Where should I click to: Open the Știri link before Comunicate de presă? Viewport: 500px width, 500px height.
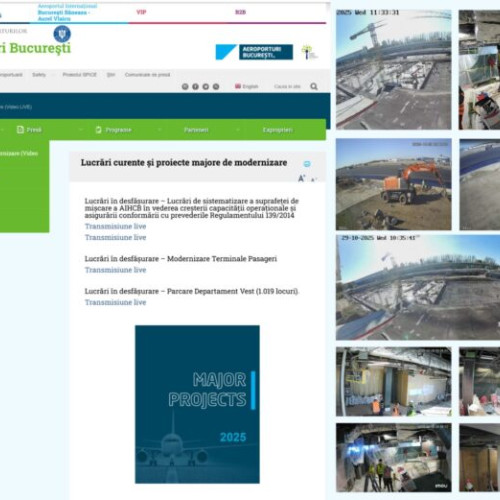111,75
